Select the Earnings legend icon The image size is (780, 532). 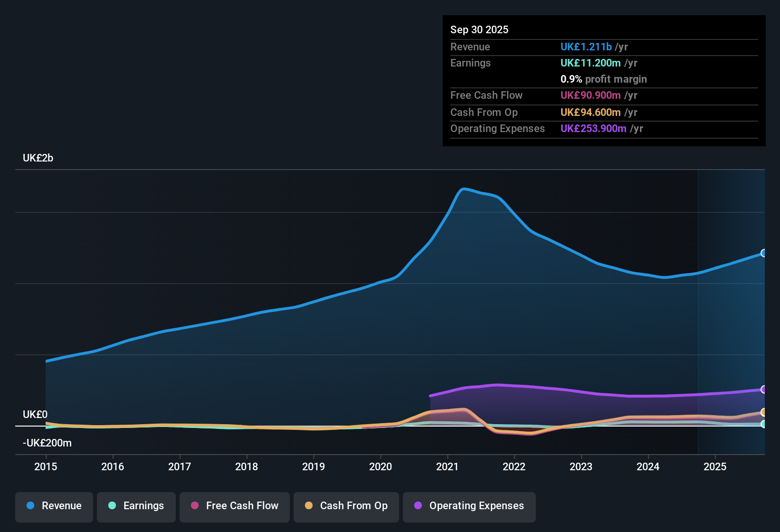click(x=112, y=506)
